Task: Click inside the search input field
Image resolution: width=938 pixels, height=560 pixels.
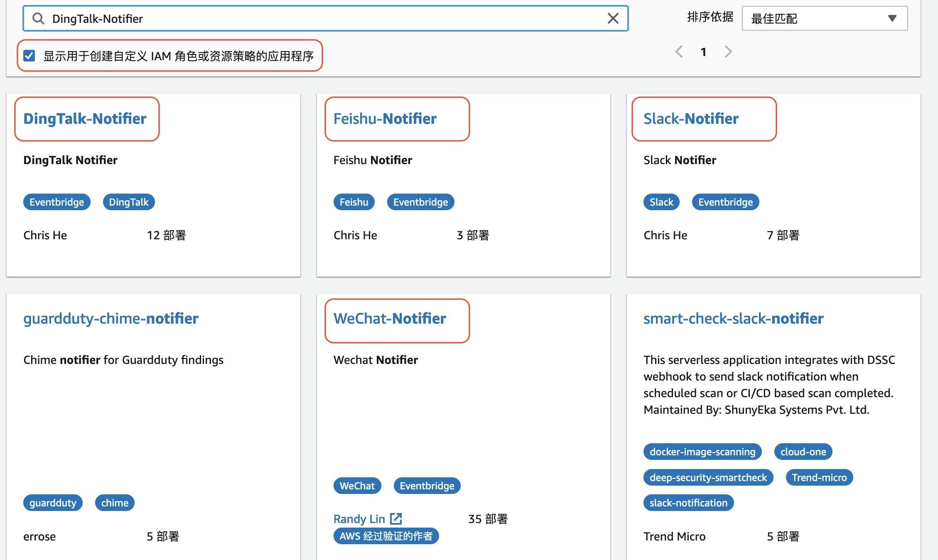Action: point(291,18)
